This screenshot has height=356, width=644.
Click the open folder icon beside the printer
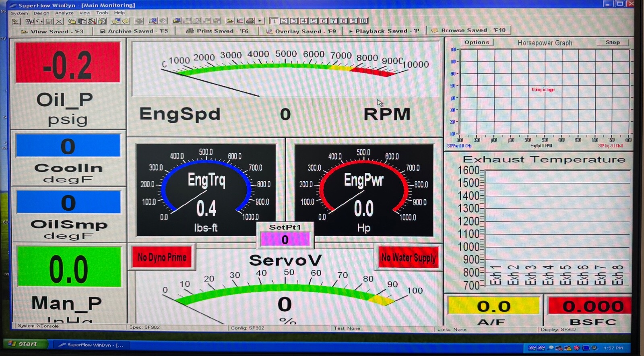point(230,21)
